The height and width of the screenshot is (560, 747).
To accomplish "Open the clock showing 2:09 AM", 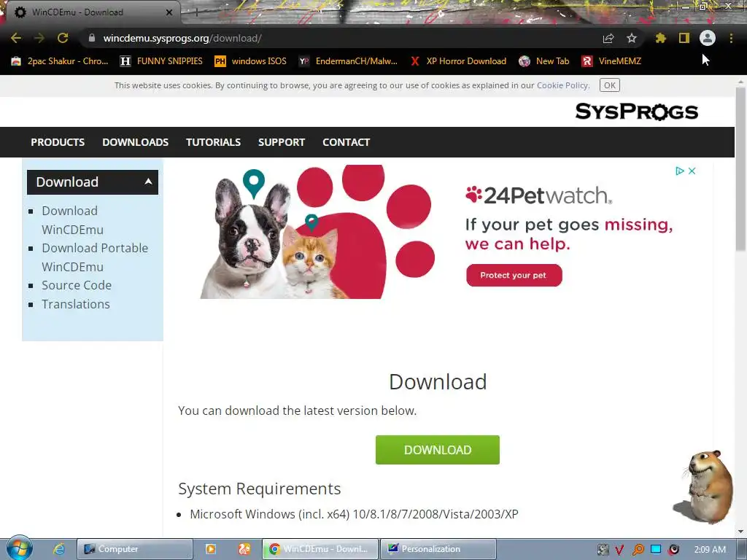I will tap(710, 549).
